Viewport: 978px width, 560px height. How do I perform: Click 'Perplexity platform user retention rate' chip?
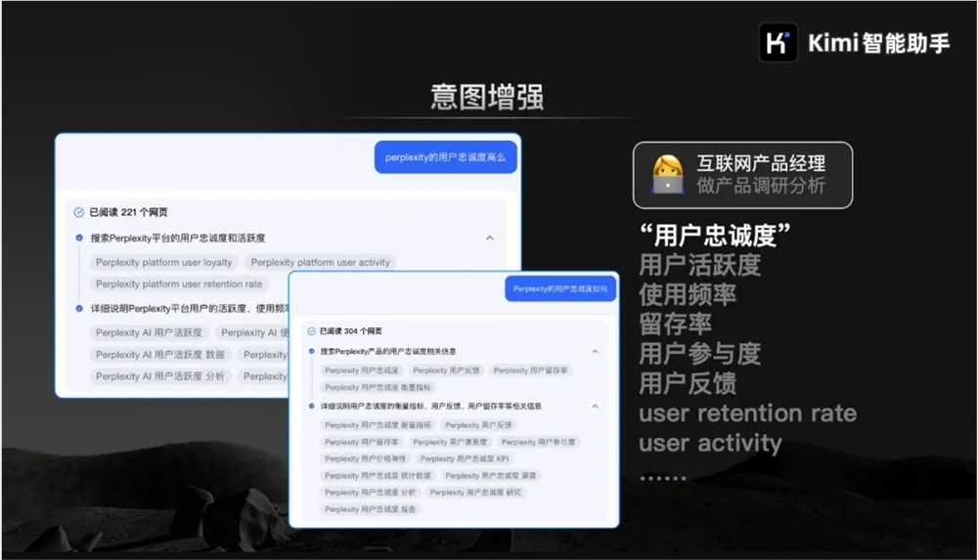point(179,283)
